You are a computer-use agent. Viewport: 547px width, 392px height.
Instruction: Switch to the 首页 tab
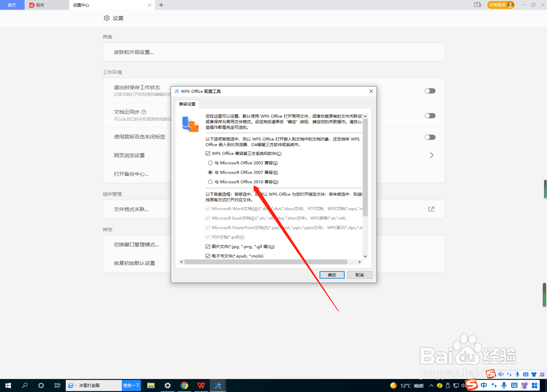(12, 5)
